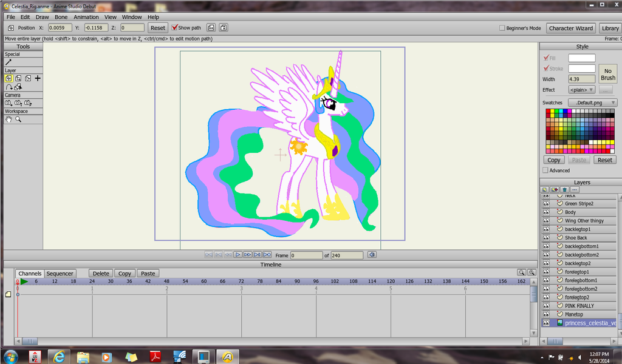Click the Play button

point(238,255)
